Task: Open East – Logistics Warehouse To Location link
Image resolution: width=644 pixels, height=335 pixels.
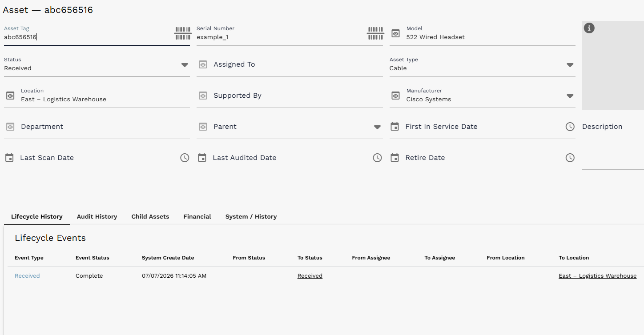Action: tap(597, 276)
